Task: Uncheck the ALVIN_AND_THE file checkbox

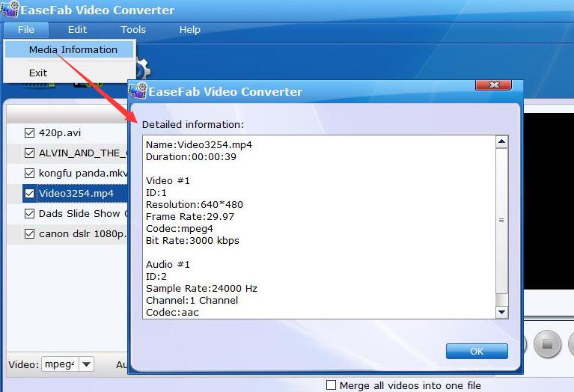Action: 29,153
